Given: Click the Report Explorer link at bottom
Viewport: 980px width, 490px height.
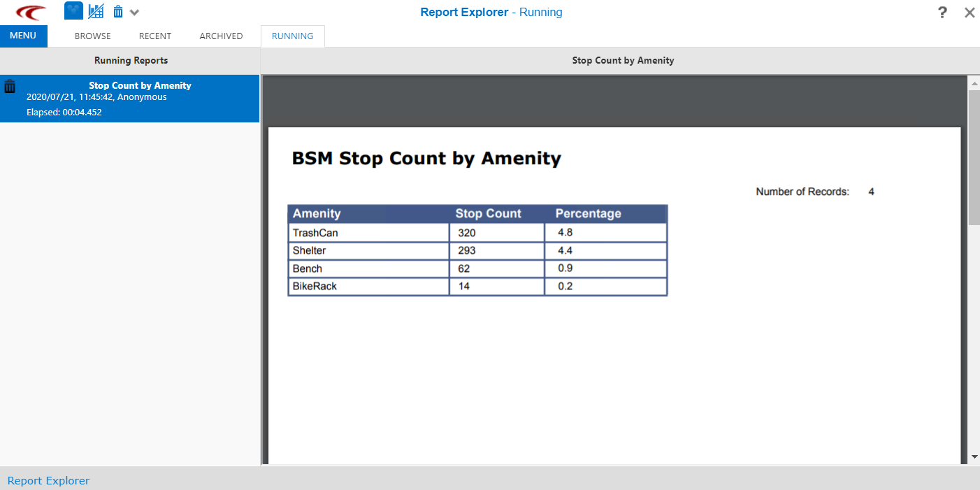Looking at the screenshot, I should click(48, 480).
